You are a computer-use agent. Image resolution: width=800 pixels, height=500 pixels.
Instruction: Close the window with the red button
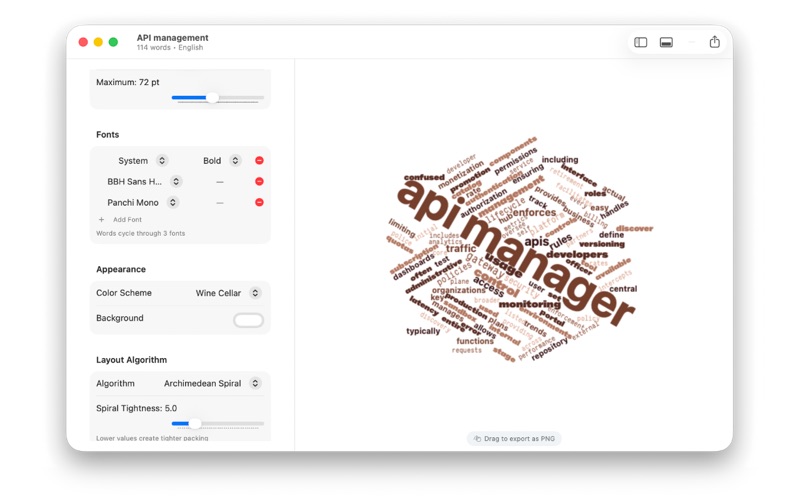(83, 42)
